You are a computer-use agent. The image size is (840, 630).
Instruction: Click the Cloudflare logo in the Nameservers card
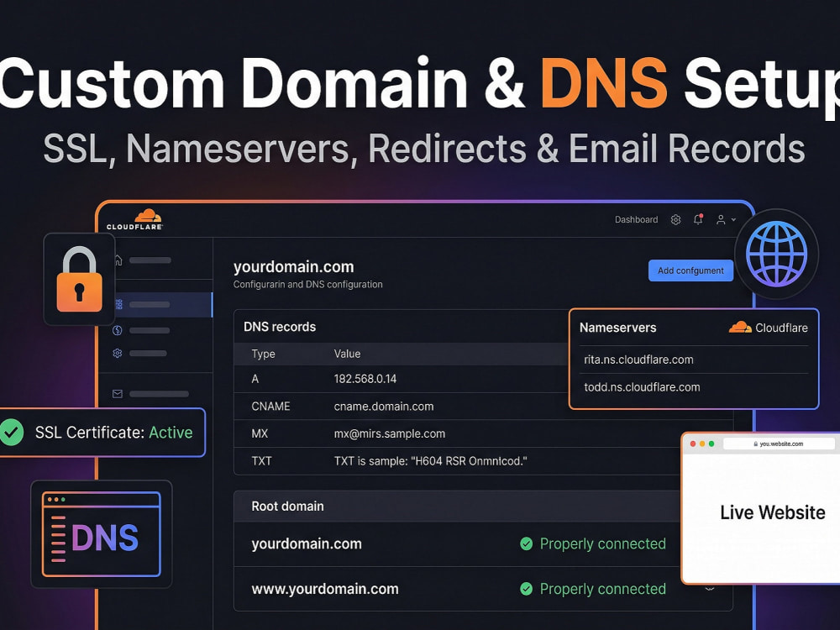[740, 327]
